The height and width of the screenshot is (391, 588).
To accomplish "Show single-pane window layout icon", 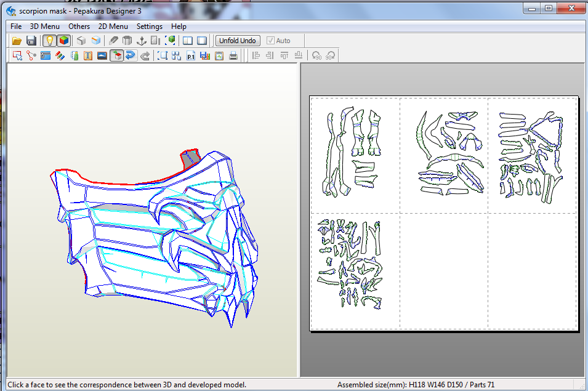I will [x=202, y=41].
